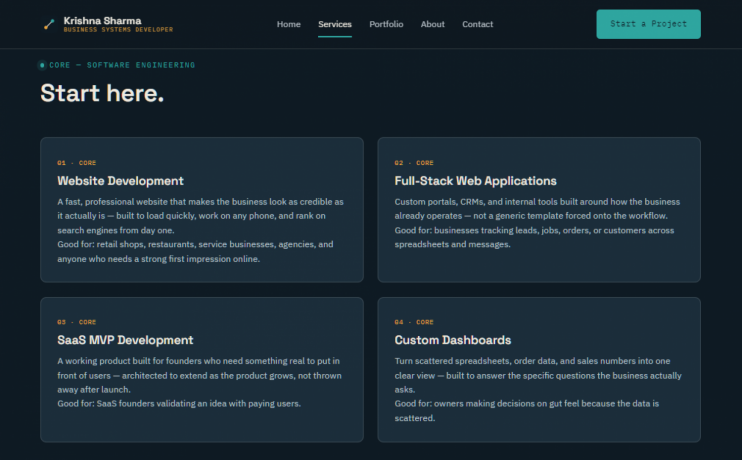Open the Home nav link
Image resolution: width=742 pixels, height=460 pixels.
[x=289, y=24]
